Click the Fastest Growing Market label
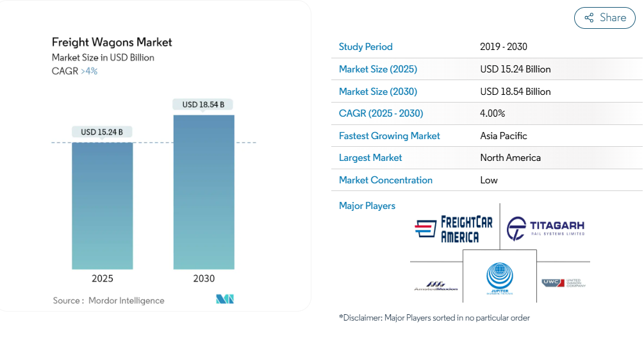The width and height of the screenshot is (644, 343). click(389, 136)
